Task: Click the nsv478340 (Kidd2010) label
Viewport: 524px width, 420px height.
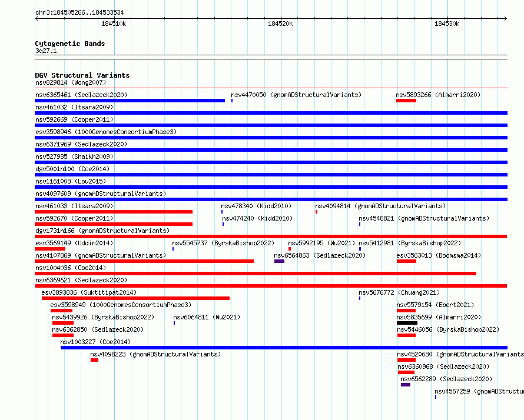Action: tap(256, 206)
